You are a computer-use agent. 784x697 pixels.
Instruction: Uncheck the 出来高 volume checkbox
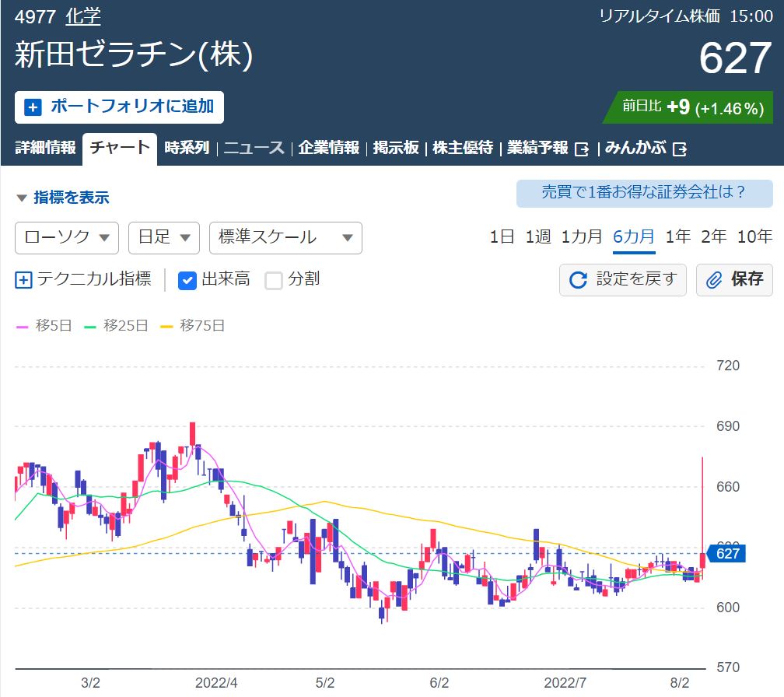(187, 281)
